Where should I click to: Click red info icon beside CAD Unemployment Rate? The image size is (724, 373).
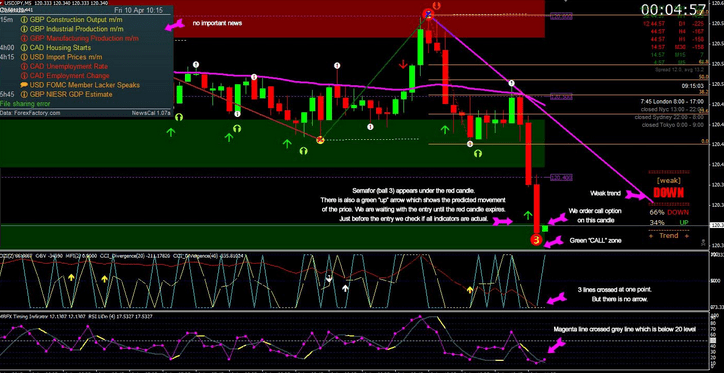[24, 66]
